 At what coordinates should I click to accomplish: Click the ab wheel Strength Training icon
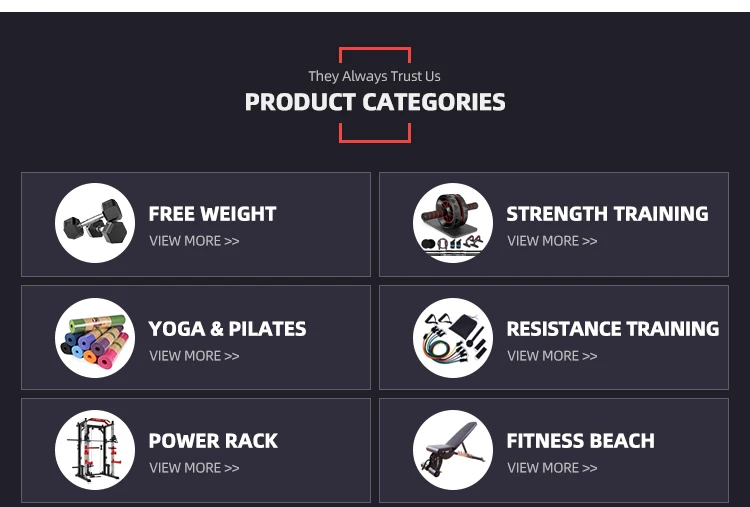pos(453,223)
